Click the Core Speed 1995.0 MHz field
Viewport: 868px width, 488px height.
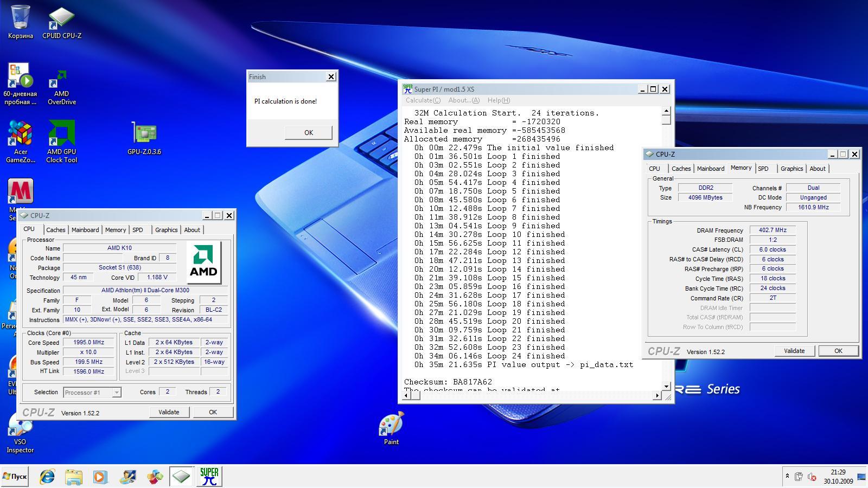pyautogui.click(x=88, y=343)
